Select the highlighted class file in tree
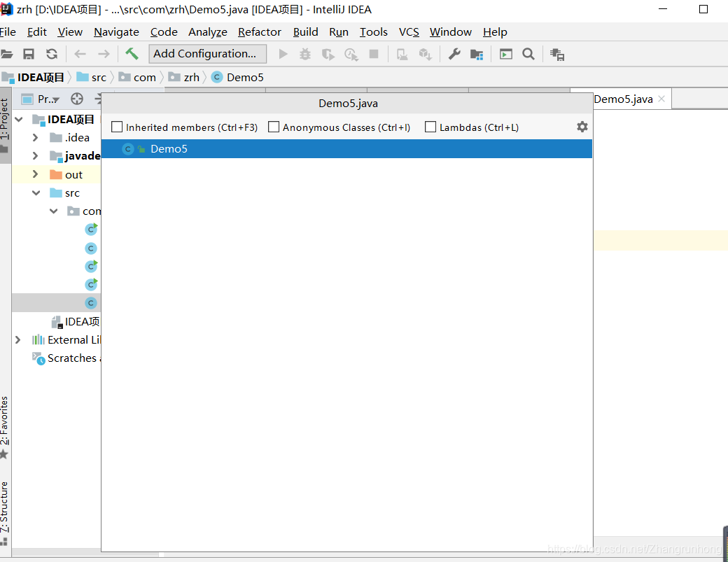The width and height of the screenshot is (728, 562). 57,302
